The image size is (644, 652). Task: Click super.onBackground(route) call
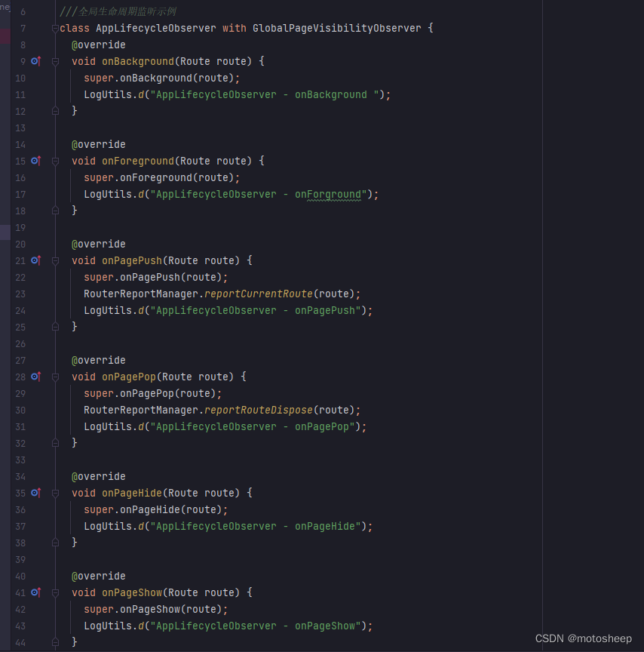pos(161,78)
